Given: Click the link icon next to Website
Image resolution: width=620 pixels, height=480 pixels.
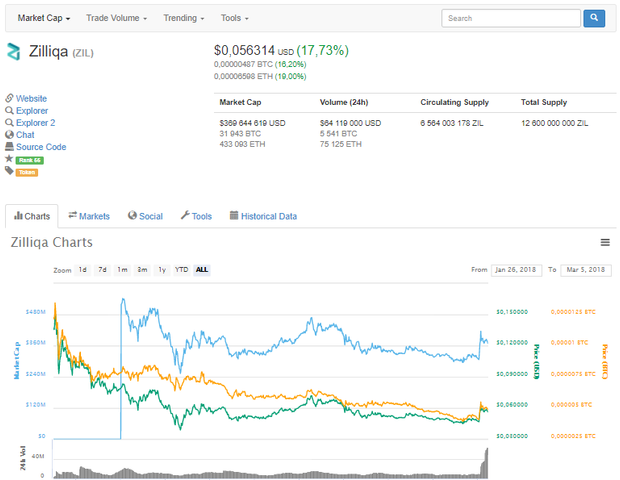Looking at the screenshot, I should tap(9, 98).
